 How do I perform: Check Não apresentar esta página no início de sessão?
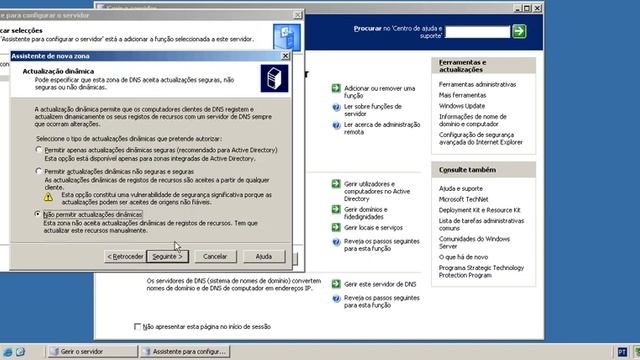click(138, 327)
